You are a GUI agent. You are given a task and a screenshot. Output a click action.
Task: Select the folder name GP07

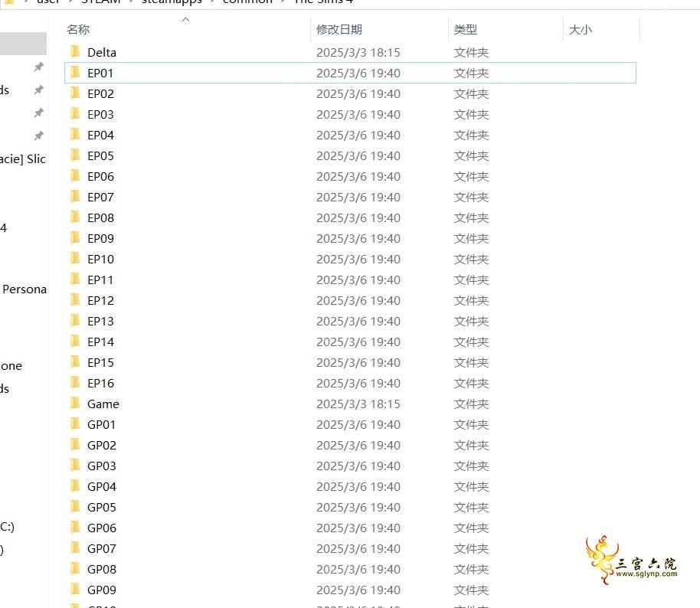[x=102, y=548]
